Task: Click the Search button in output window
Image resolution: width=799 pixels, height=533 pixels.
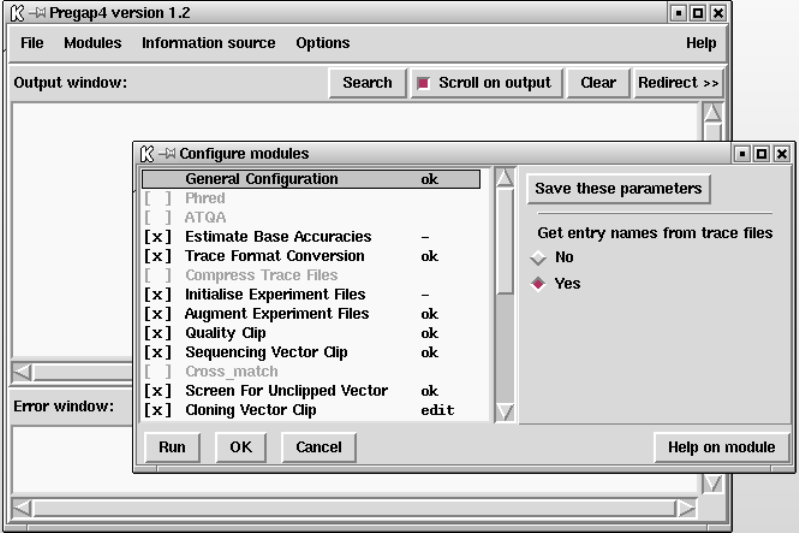Action: (x=367, y=83)
